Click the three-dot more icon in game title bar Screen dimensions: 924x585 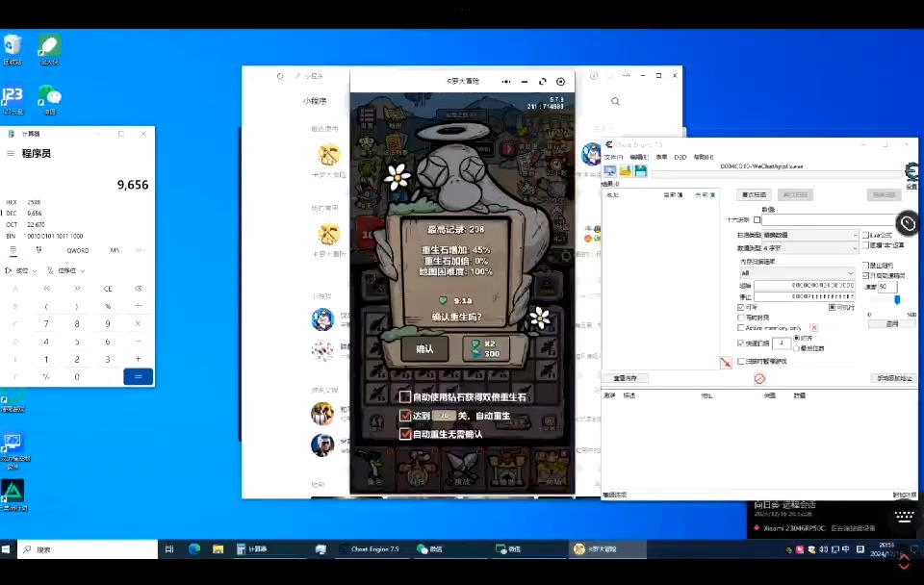click(506, 81)
